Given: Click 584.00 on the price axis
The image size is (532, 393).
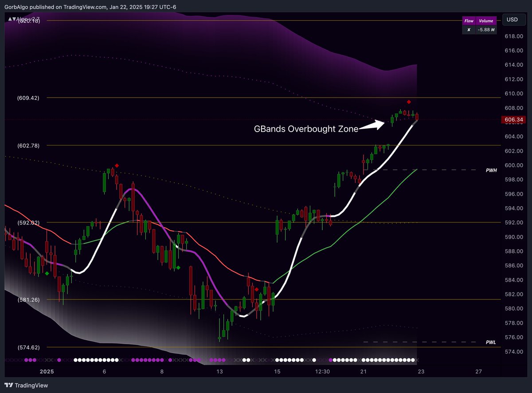Looking at the screenshot, I should tap(515, 280).
